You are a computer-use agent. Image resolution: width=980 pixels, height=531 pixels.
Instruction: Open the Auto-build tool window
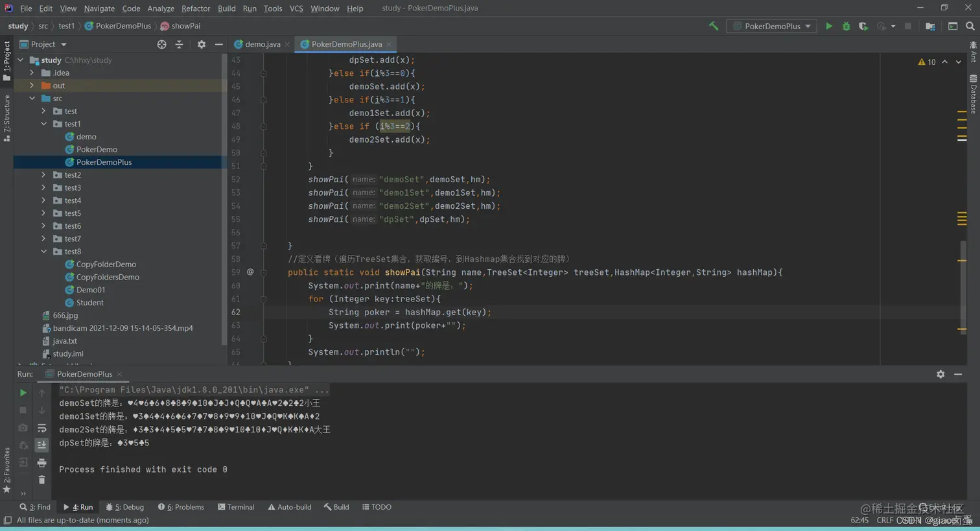click(x=290, y=507)
